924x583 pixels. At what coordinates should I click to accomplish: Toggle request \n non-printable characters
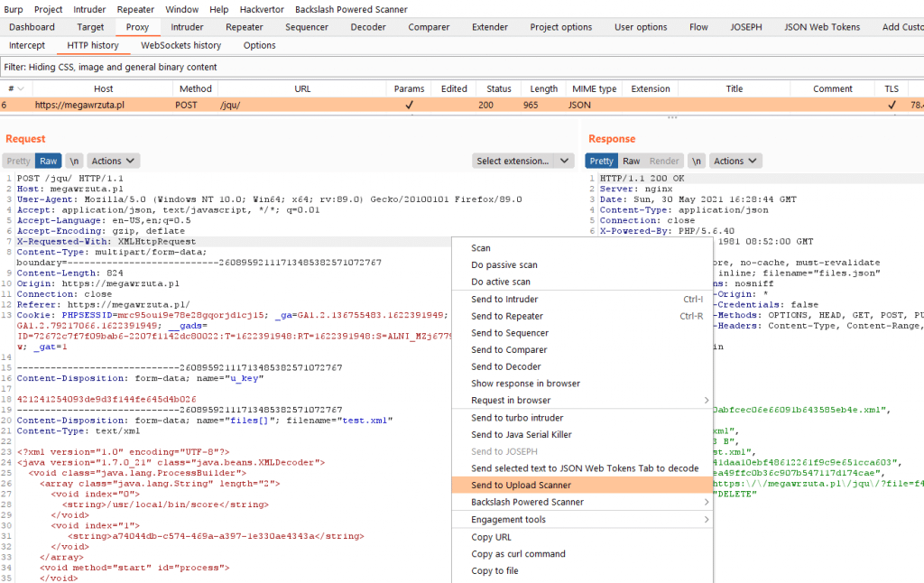tap(74, 161)
